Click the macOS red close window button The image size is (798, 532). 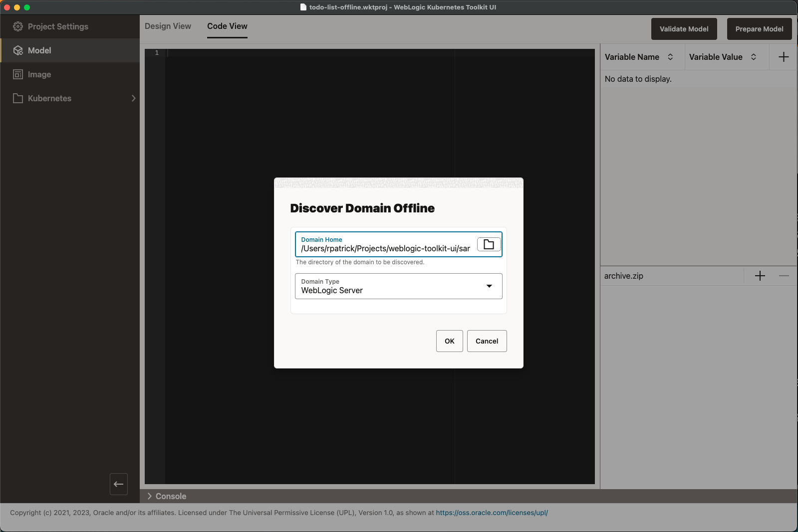[7, 7]
